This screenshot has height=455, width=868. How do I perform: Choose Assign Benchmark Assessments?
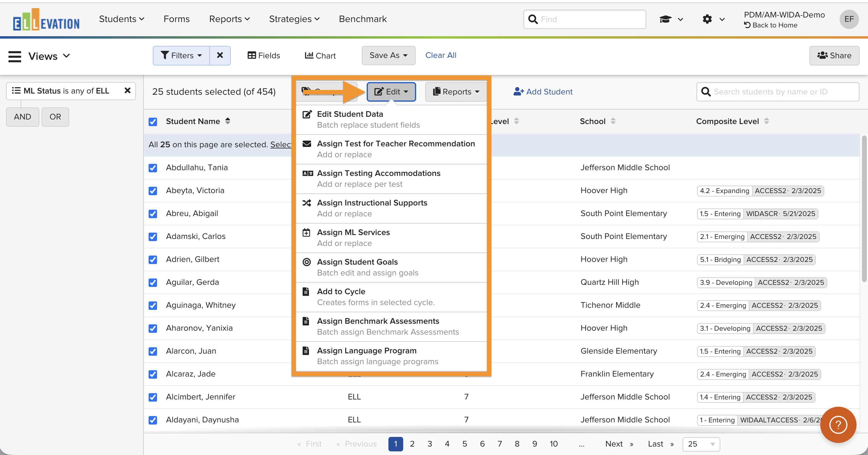pos(391,327)
